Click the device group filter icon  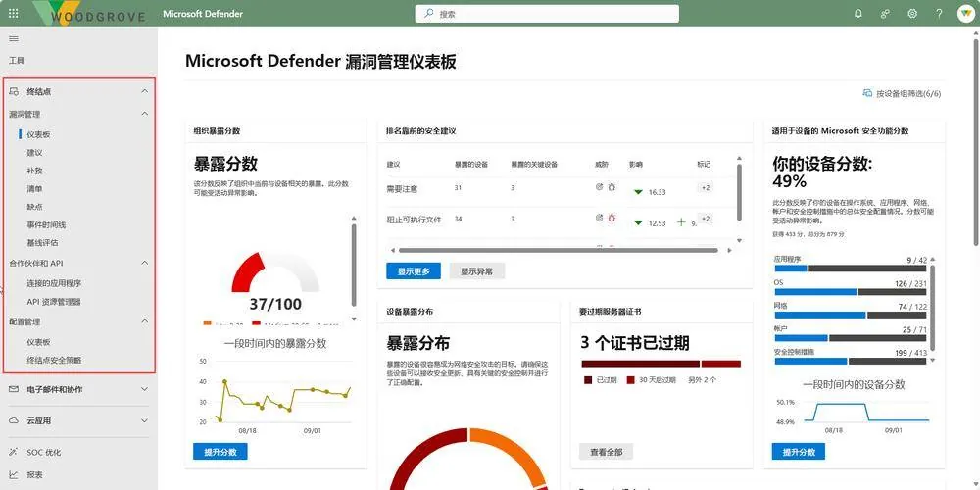[x=867, y=93]
